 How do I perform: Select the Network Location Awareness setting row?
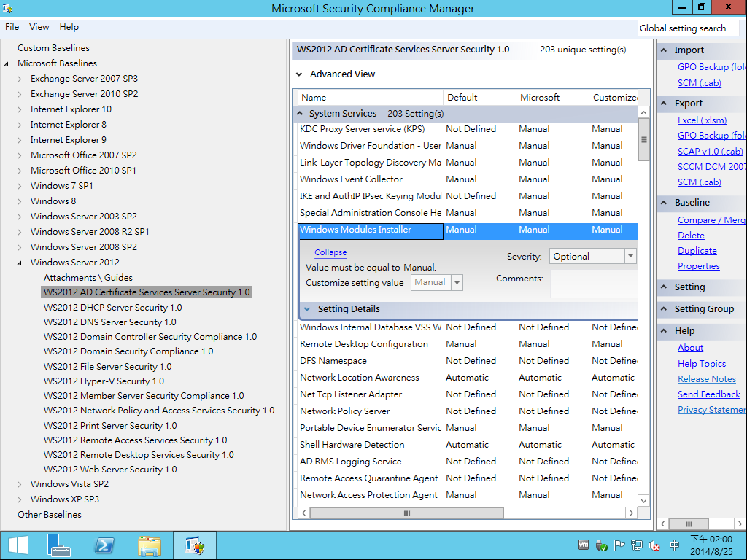[x=468, y=378]
